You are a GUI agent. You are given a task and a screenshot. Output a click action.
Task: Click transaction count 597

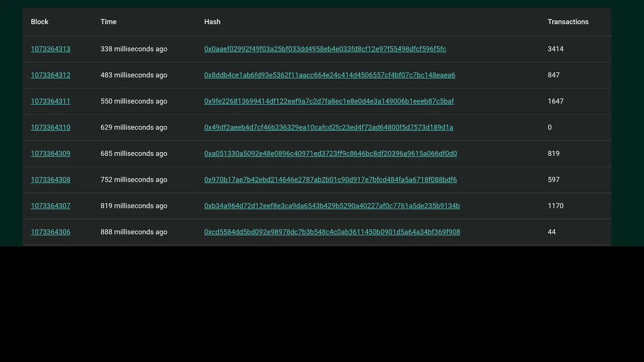point(553,180)
